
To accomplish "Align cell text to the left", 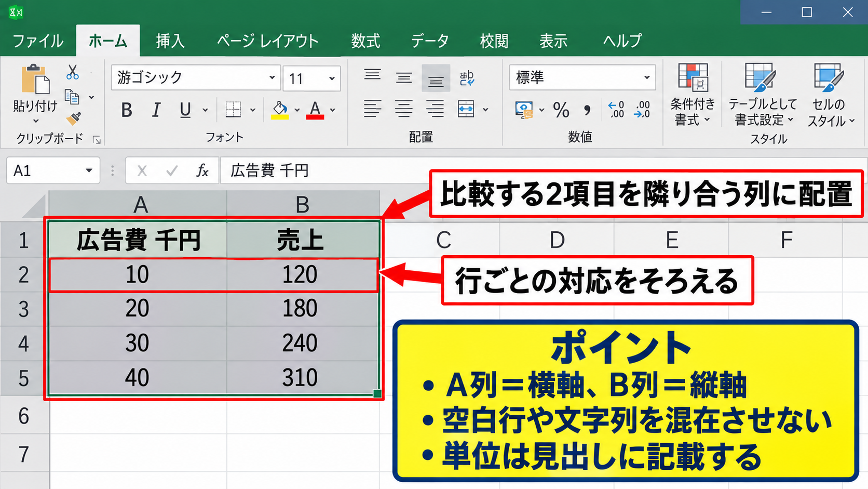I will pos(372,109).
